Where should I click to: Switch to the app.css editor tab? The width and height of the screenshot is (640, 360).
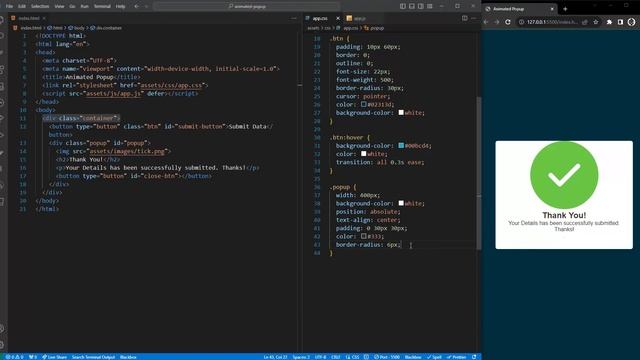click(320, 18)
